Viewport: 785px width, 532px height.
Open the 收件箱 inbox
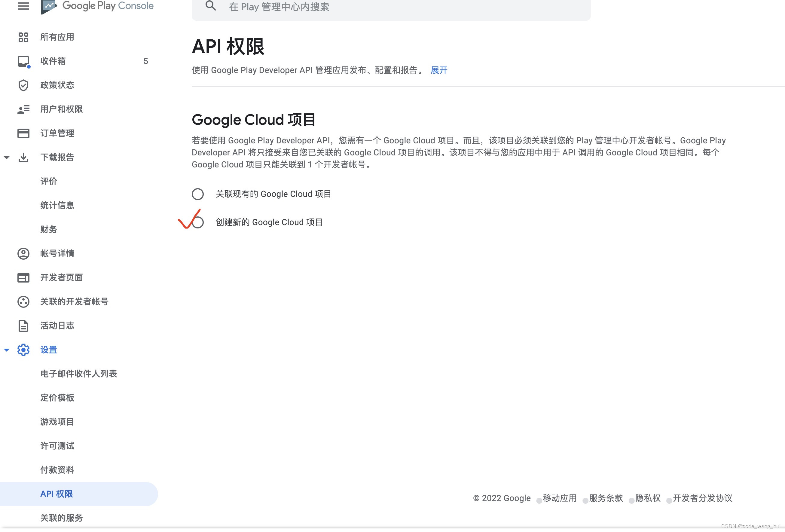(53, 61)
